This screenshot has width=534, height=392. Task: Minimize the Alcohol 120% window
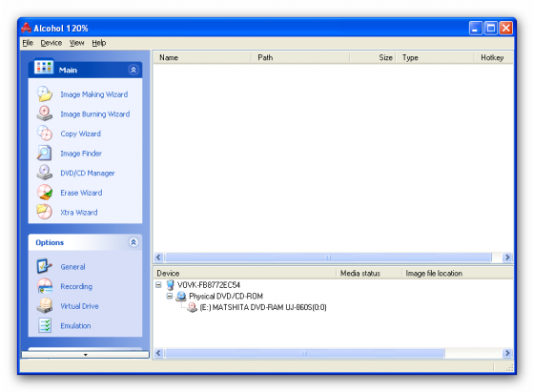pos(476,28)
